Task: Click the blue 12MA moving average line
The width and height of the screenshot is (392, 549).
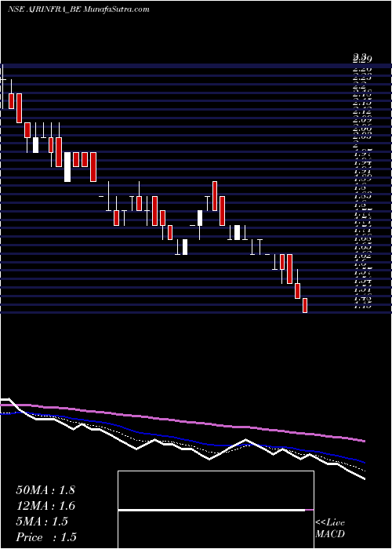Action: pos(182,438)
